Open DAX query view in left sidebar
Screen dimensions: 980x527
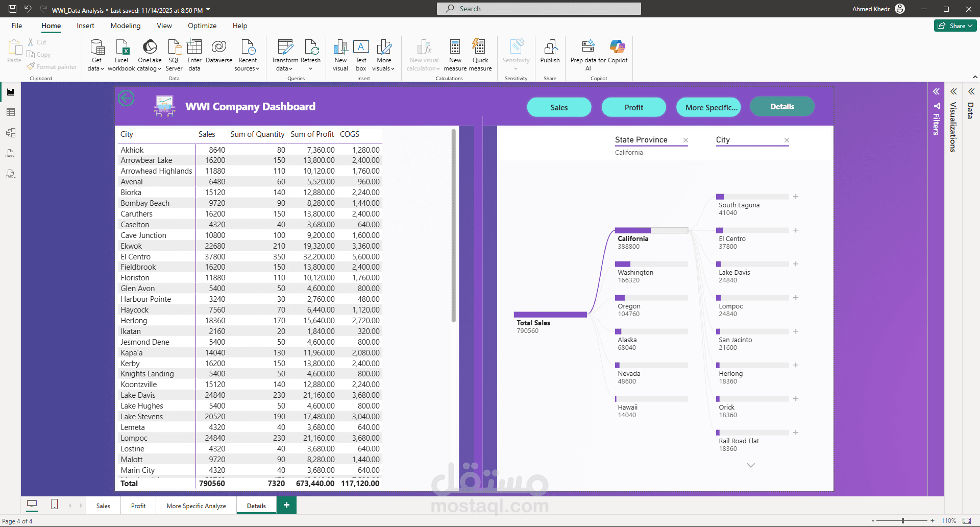(11, 153)
